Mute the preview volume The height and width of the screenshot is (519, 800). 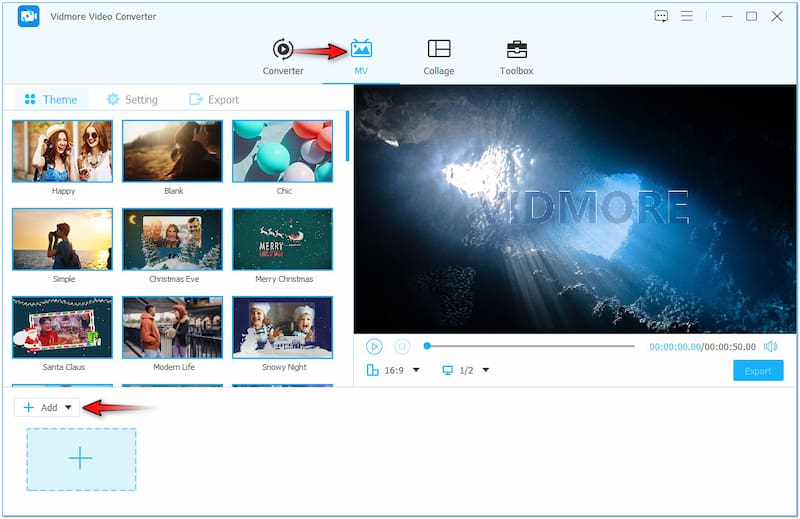click(x=770, y=347)
